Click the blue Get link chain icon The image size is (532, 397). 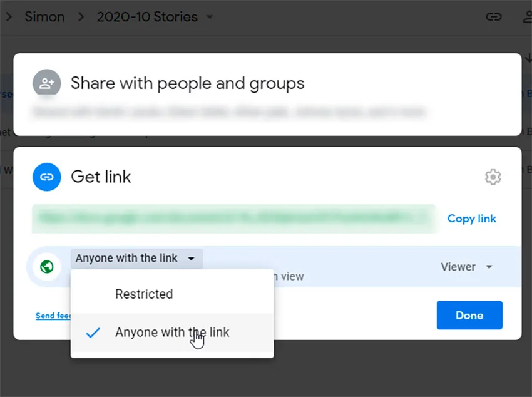[47, 177]
